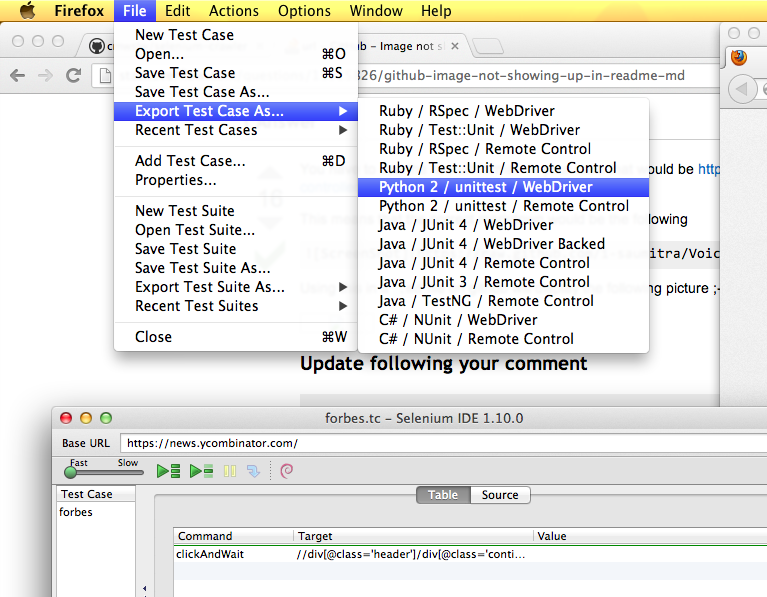Click the GitHub favicon on the first tab
The height and width of the screenshot is (597, 767).
pyautogui.click(x=97, y=46)
